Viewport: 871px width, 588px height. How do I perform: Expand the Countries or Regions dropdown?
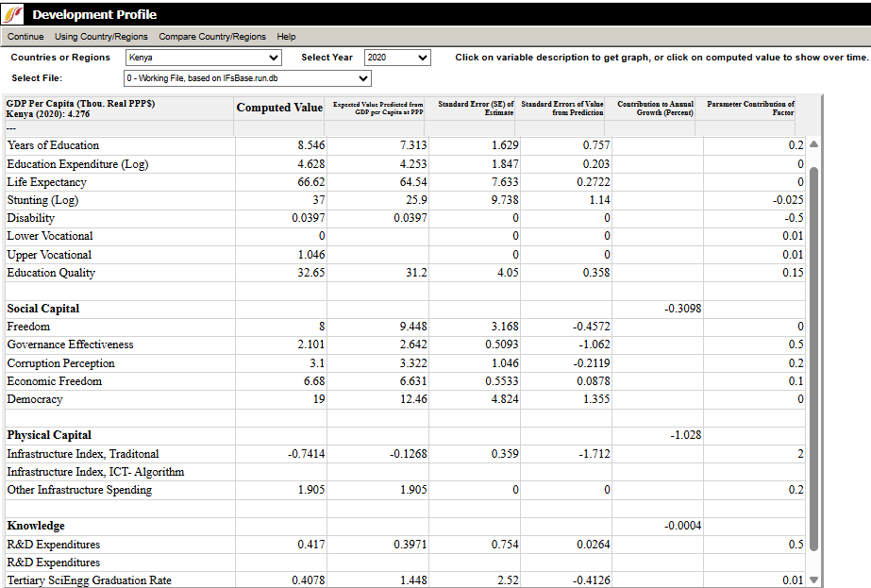click(203, 58)
